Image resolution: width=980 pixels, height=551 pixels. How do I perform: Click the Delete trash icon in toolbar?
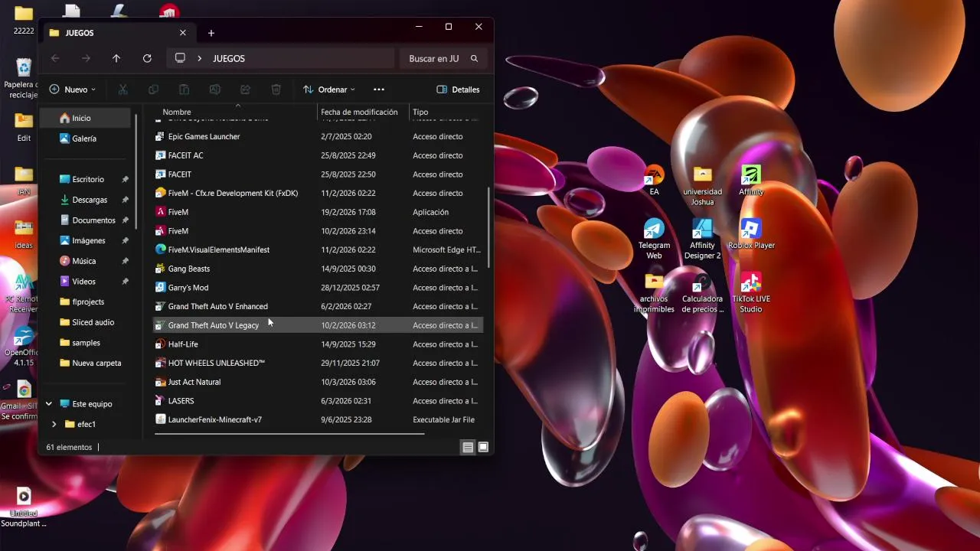click(x=276, y=90)
